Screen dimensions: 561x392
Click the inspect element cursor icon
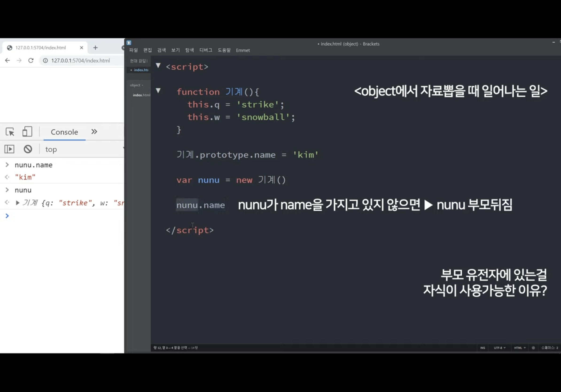(x=10, y=132)
